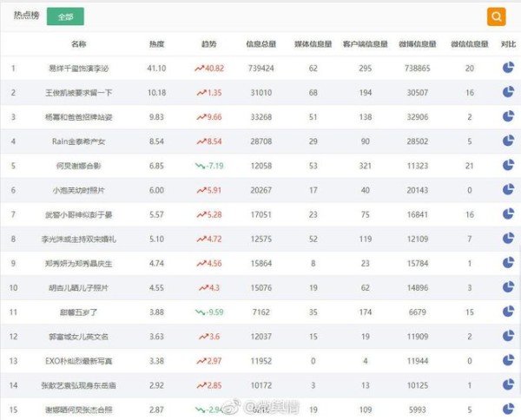Click pie chart icon in row 13
The height and width of the screenshot is (420, 521).
508,360
